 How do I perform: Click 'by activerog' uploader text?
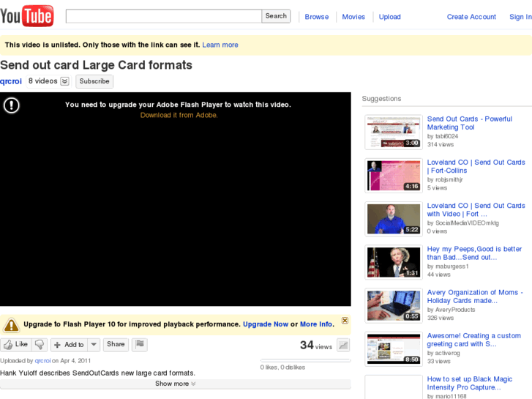point(443,353)
